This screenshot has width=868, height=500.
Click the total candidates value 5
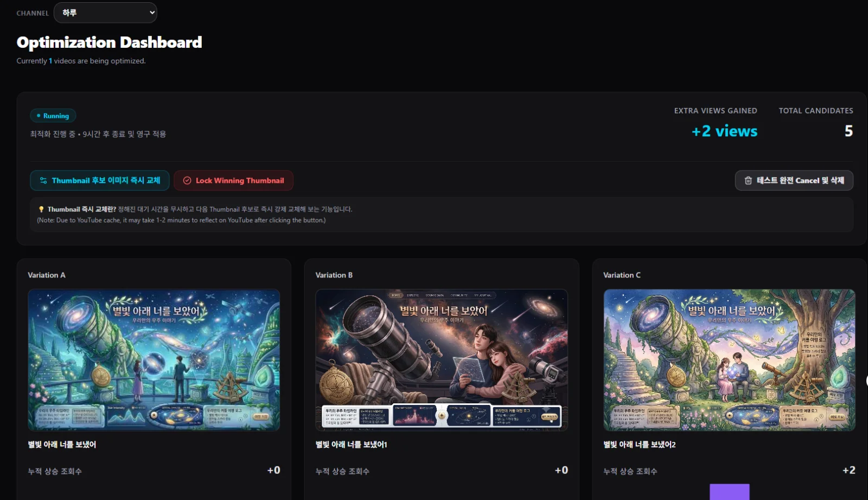click(848, 131)
